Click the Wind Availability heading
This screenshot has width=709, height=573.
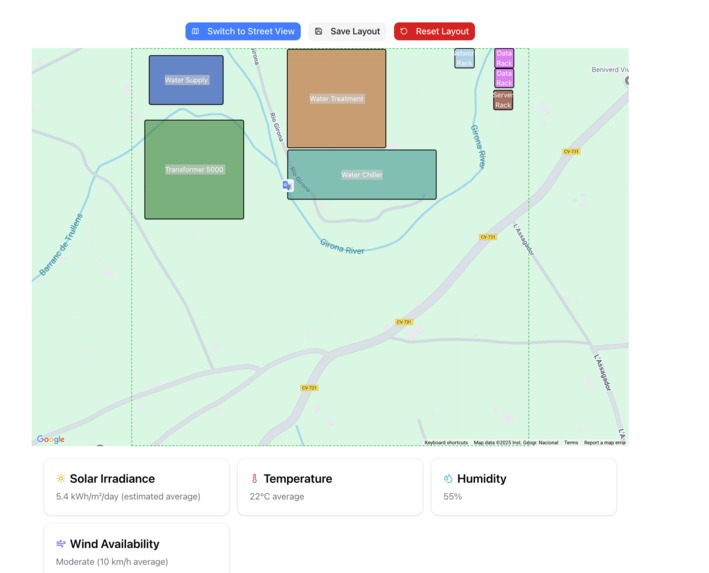pos(114,544)
